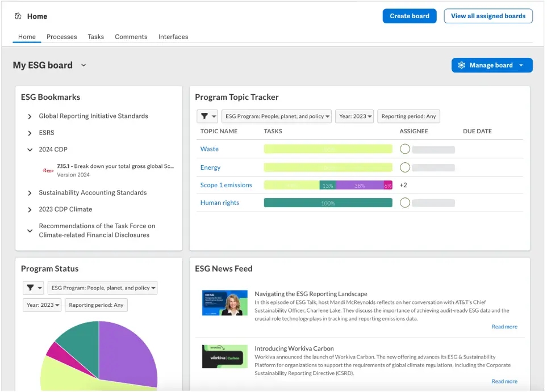Screen dimensions: 547x392
Task: Click the CDP logo next to 7.15.1 bookmark
Action: pos(48,170)
